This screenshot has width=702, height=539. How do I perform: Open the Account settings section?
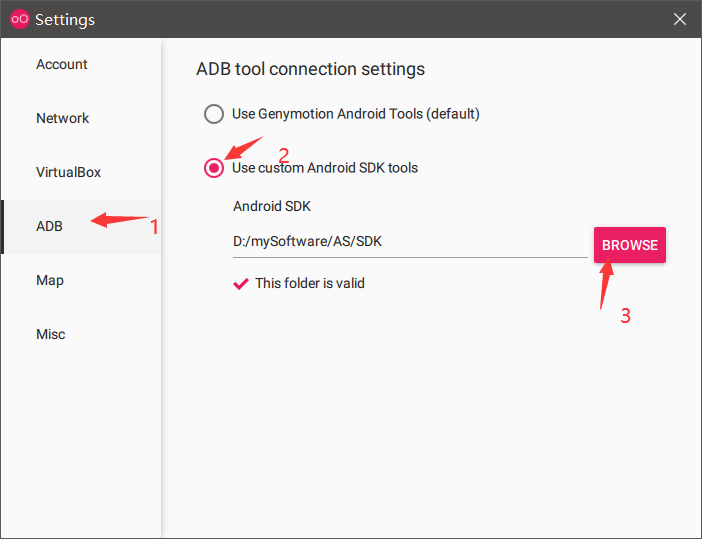click(x=62, y=64)
